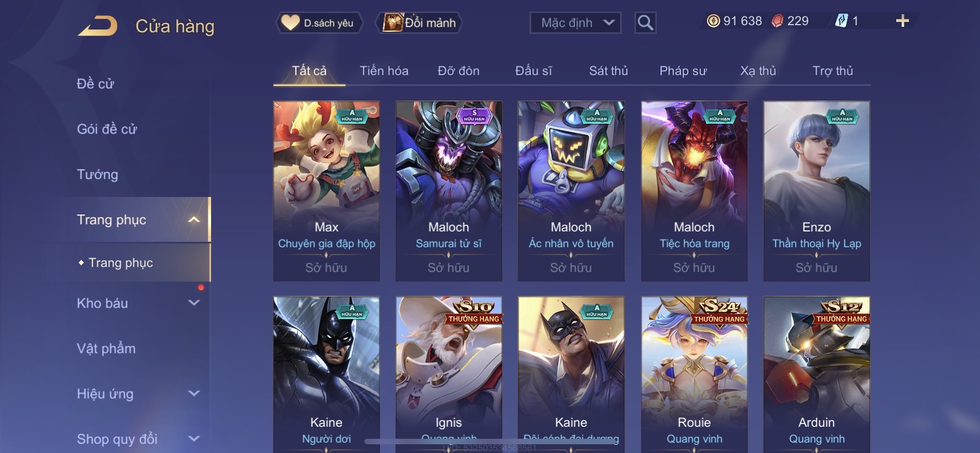Open the D.sách yêu heart wishlist
The width and height of the screenshot is (980, 453).
click(319, 23)
